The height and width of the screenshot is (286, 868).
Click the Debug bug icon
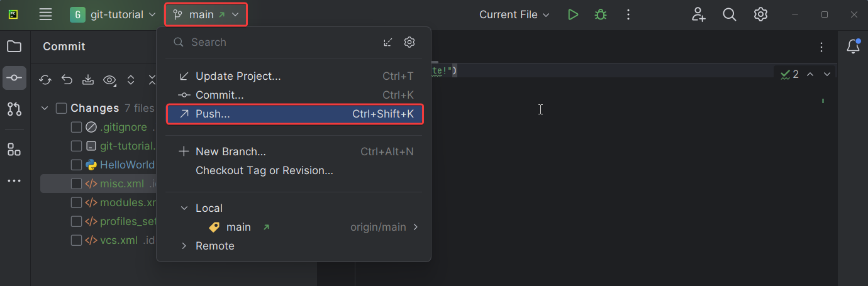point(600,14)
